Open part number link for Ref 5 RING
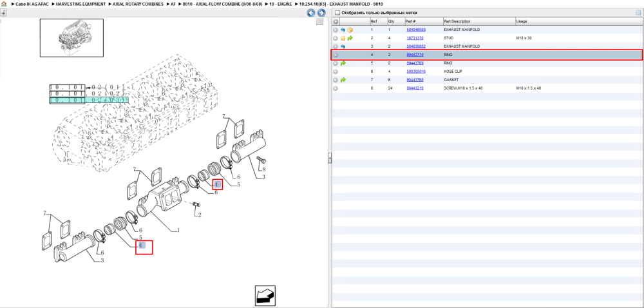Image resolution: width=644 pixels, height=308 pixels. [x=415, y=63]
